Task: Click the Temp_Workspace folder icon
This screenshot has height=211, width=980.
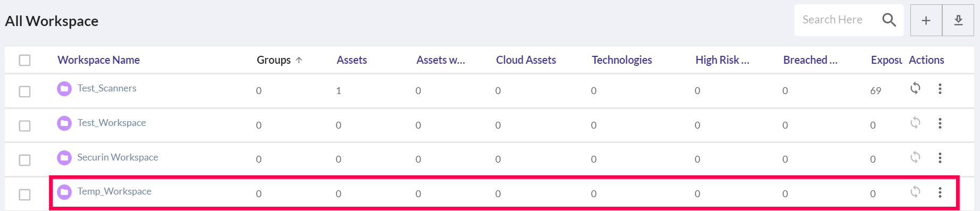Action: [x=64, y=192]
